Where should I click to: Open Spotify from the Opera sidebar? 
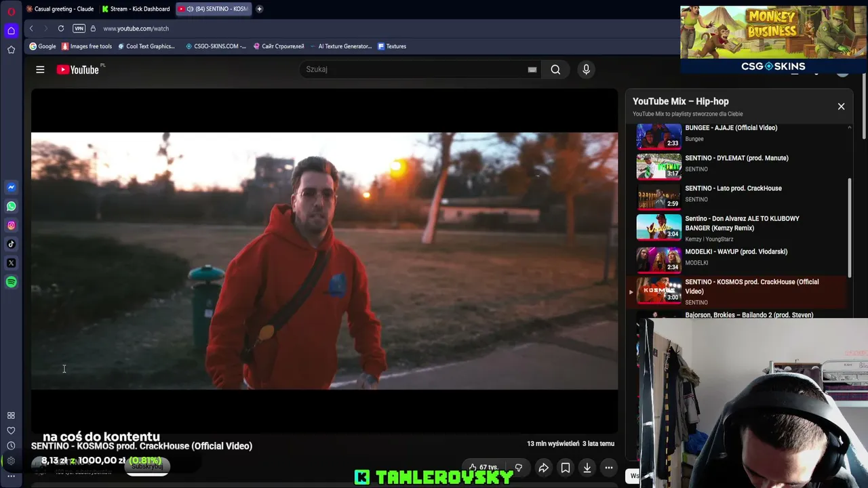point(11,282)
